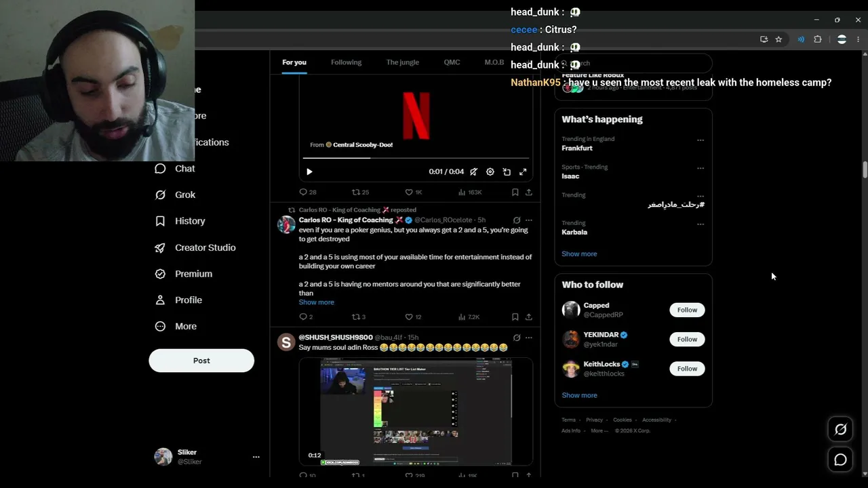Follow YEKINDAR
Viewport: 868px width, 488px height.
[687, 339]
